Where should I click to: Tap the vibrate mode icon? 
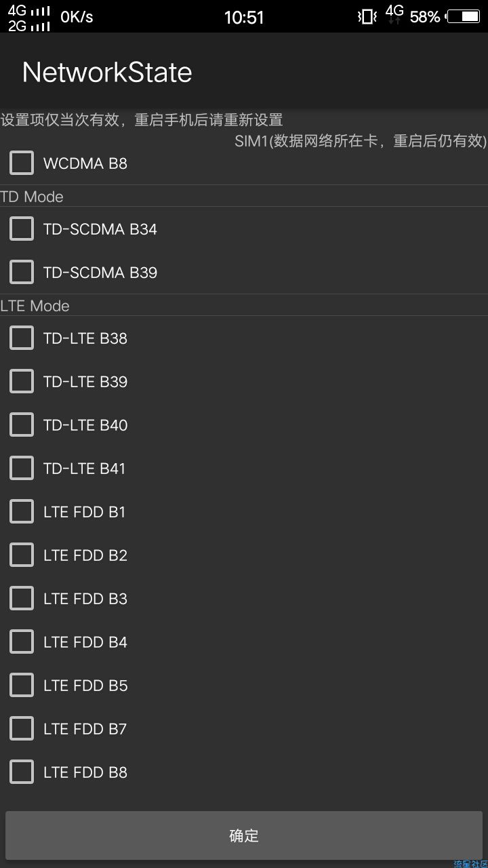367,17
